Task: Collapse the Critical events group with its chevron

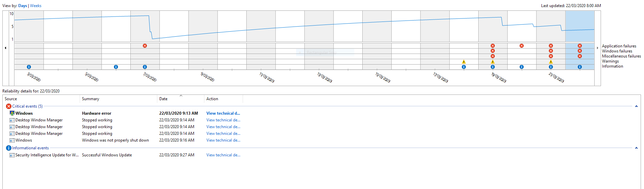Action: [636, 106]
